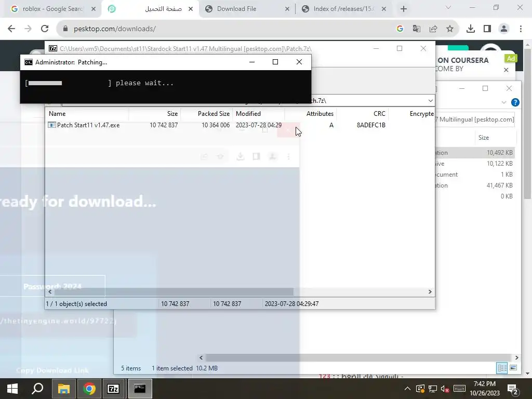Open Google icon in address bar

pyautogui.click(x=400, y=29)
